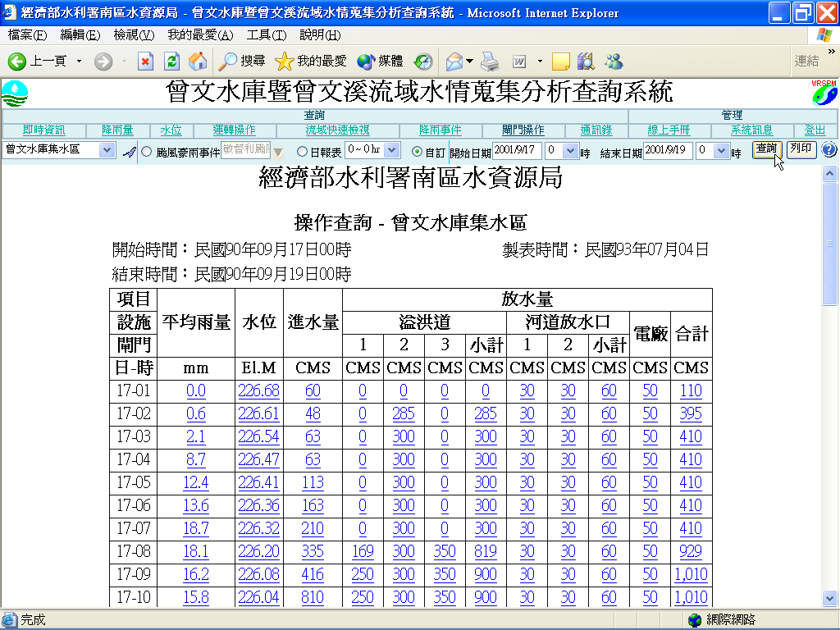The image size is (840, 630).
Task: Open the 我的最愛 star toolbar button
Action: pos(311,62)
